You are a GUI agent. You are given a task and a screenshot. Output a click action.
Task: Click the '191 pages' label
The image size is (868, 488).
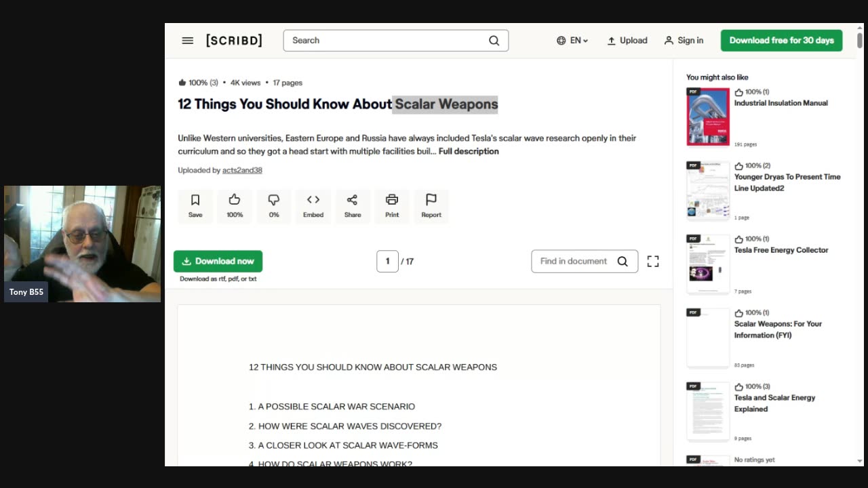745,144
